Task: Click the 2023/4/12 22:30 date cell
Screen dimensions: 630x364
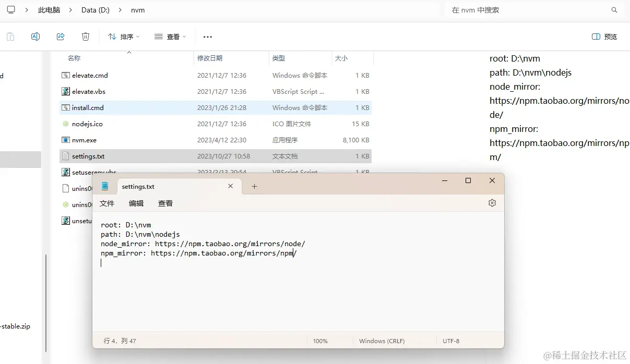Action: pos(222,140)
